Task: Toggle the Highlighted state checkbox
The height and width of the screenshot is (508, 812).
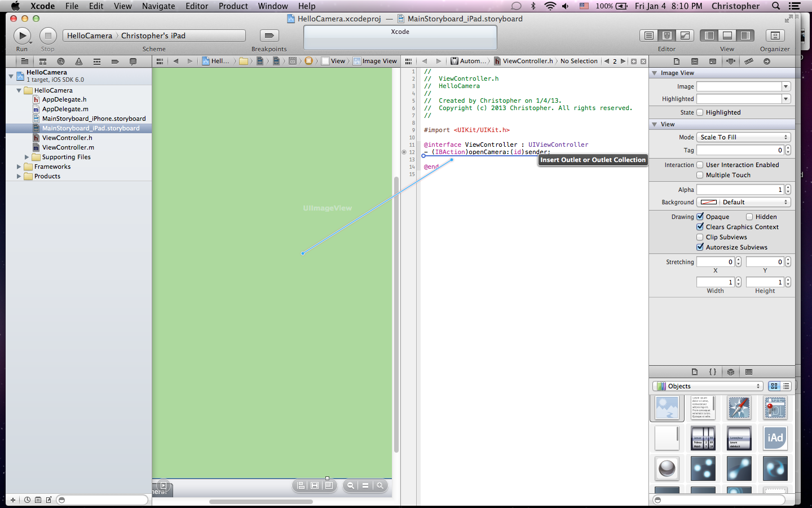Action: (x=700, y=112)
